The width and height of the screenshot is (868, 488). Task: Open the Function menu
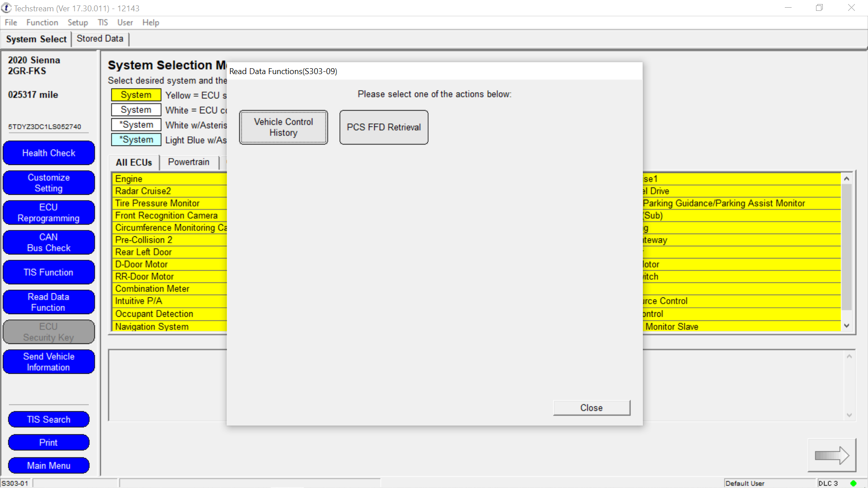pyautogui.click(x=42, y=23)
